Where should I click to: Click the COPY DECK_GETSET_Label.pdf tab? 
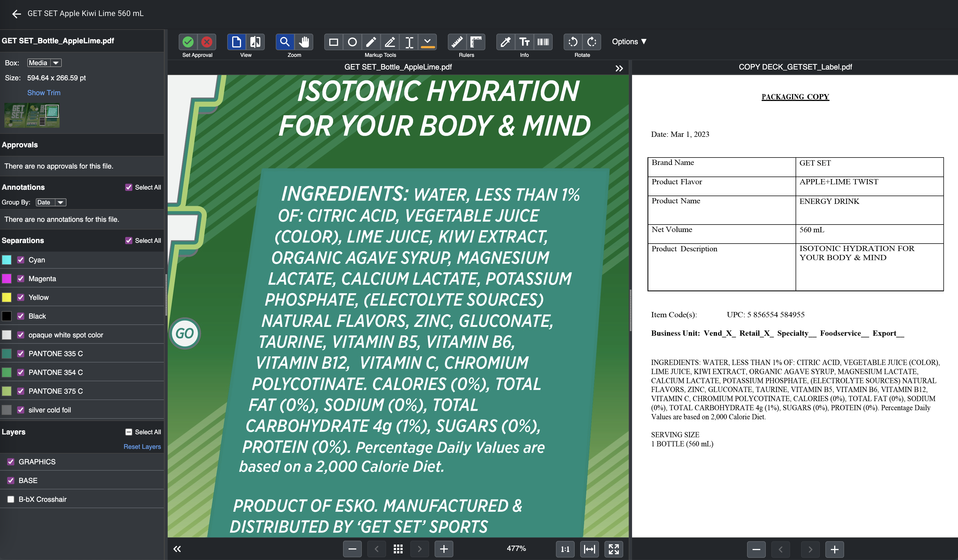click(796, 67)
